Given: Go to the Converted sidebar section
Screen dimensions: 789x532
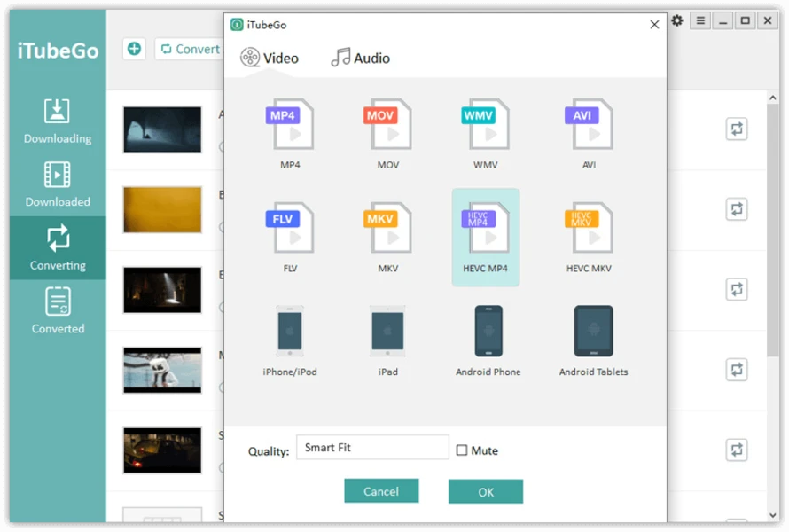Looking at the screenshot, I should pos(58,311).
